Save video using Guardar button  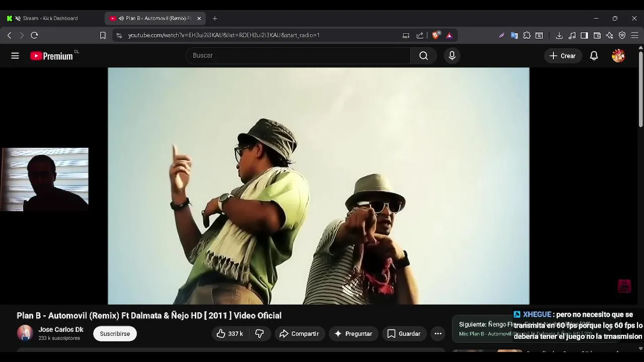point(404,334)
